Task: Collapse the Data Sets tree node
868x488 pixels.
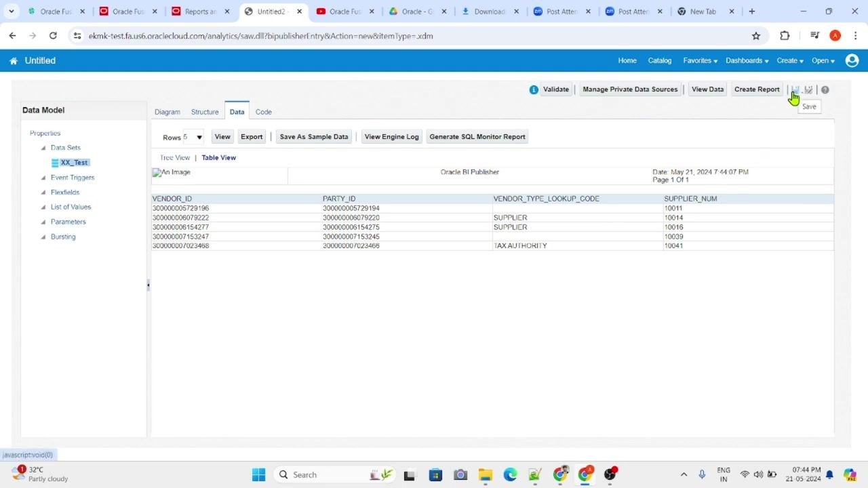Action: 43,148
